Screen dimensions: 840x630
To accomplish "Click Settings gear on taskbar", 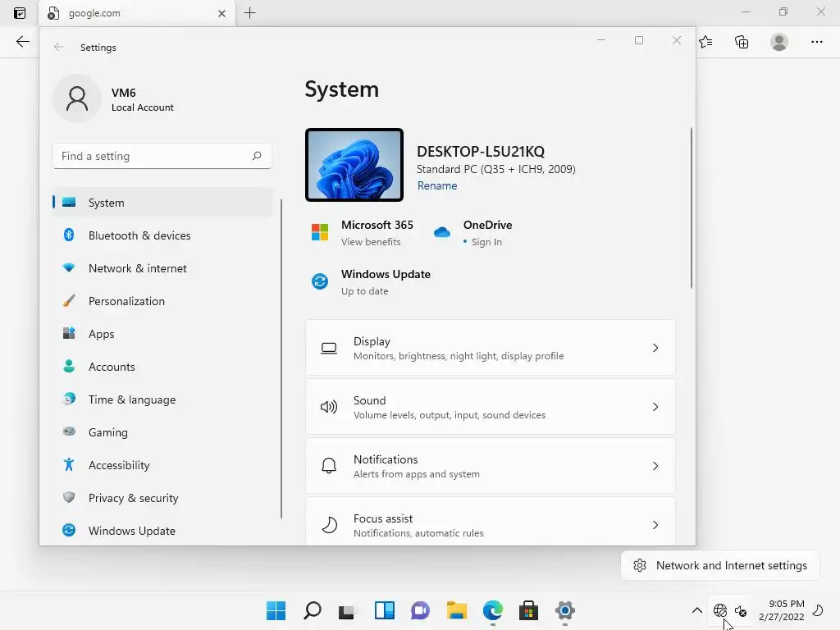I will point(565,610).
